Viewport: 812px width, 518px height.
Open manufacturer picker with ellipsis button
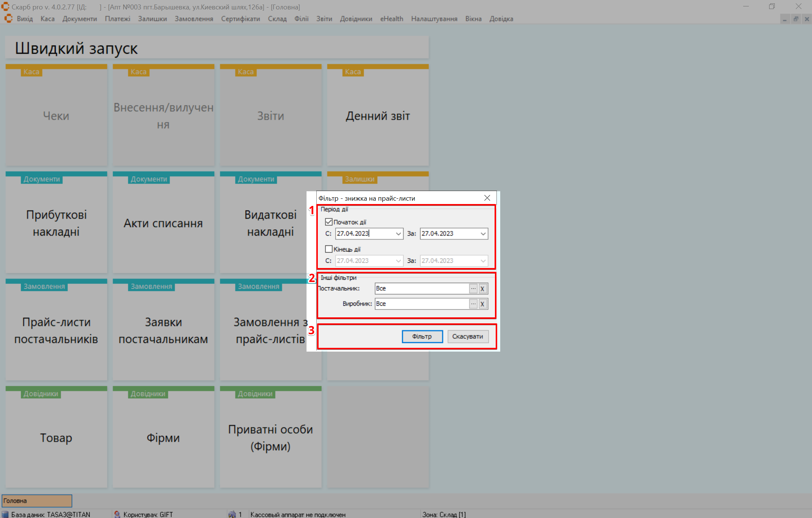pos(473,304)
